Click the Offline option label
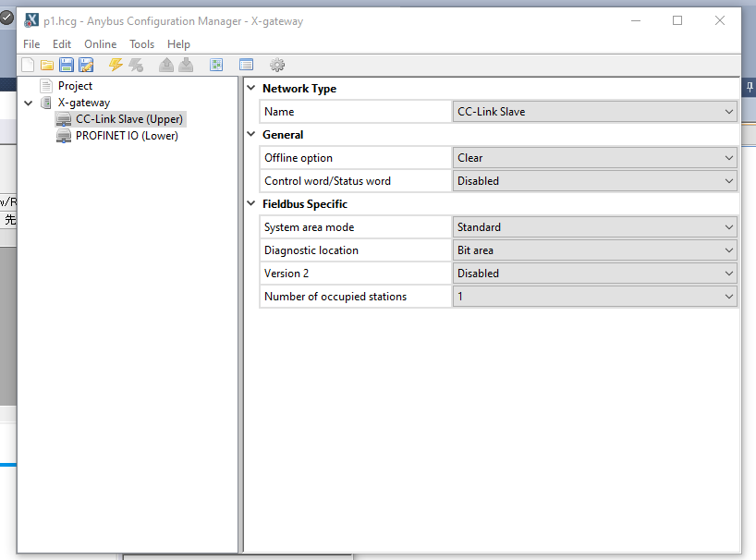Viewport: 756px width, 560px height. (299, 158)
